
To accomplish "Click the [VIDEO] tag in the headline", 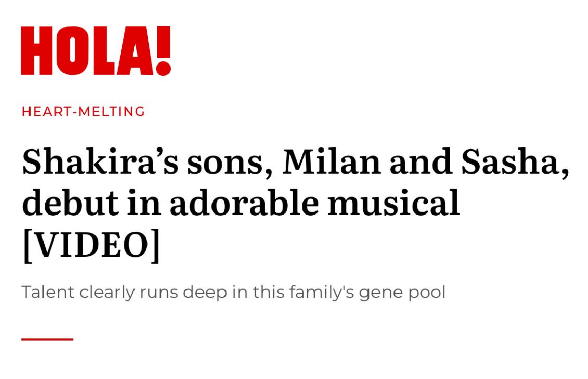I will pyautogui.click(x=91, y=245).
